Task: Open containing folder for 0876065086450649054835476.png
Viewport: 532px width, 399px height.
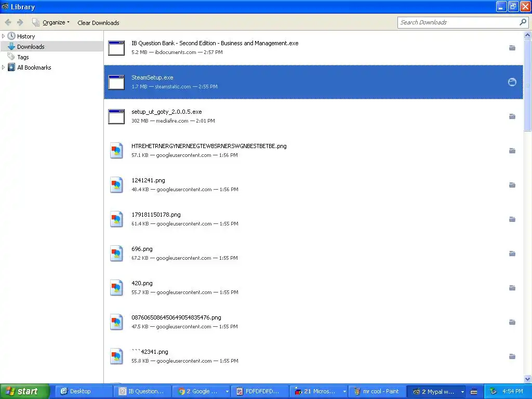Action: (512, 322)
